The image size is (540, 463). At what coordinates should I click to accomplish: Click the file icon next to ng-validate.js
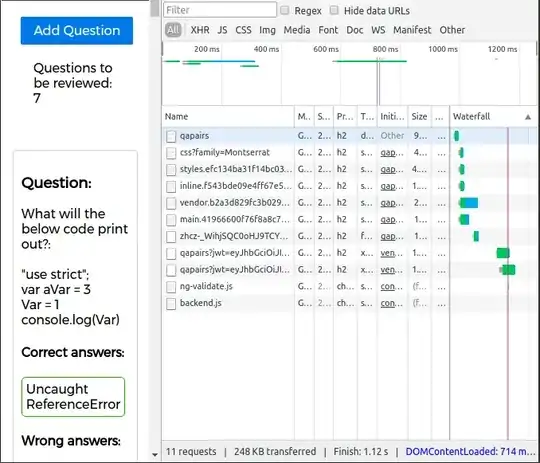[171, 287]
